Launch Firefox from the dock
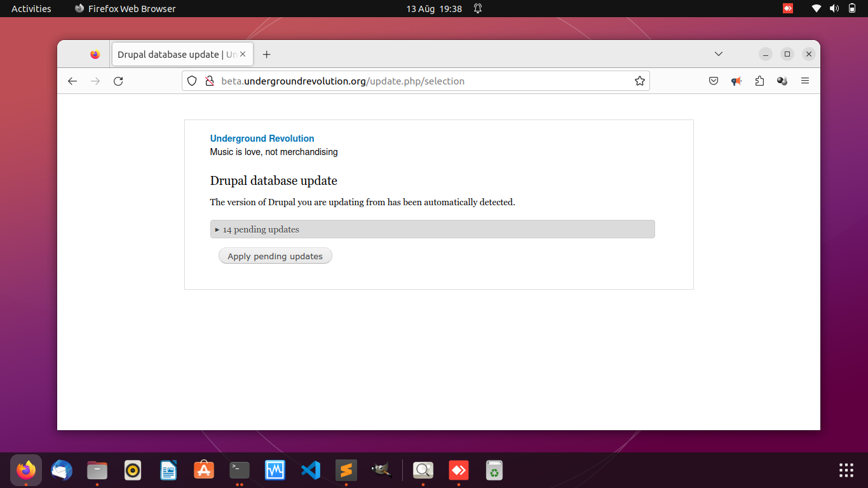 coord(26,470)
